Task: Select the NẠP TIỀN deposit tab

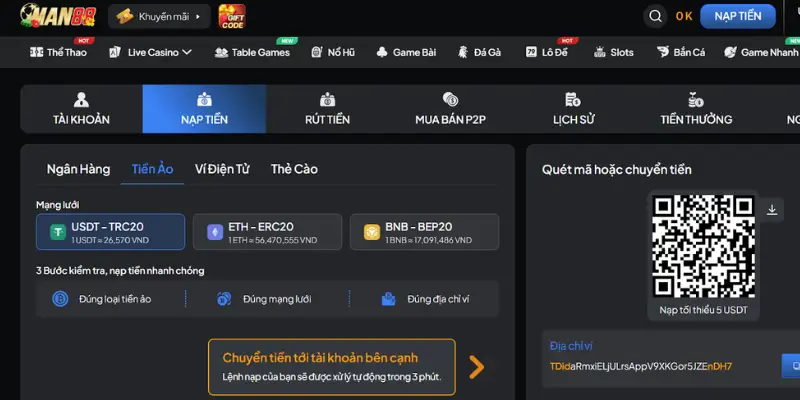Action: (204, 109)
